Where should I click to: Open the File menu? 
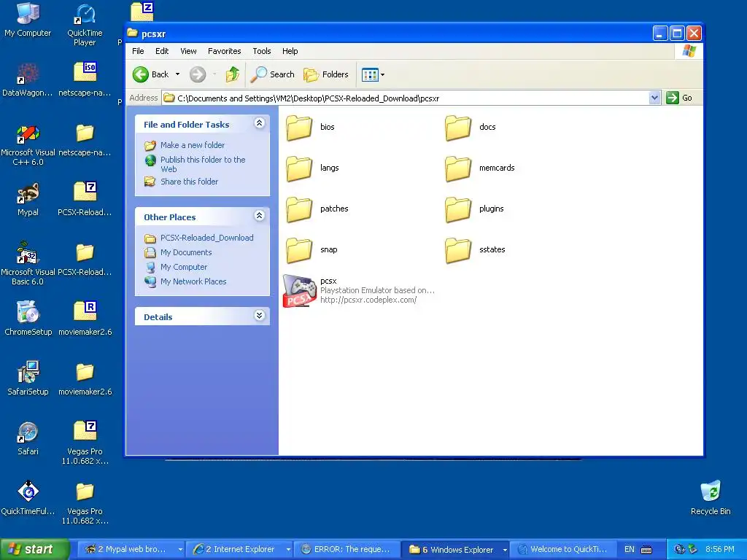(138, 51)
